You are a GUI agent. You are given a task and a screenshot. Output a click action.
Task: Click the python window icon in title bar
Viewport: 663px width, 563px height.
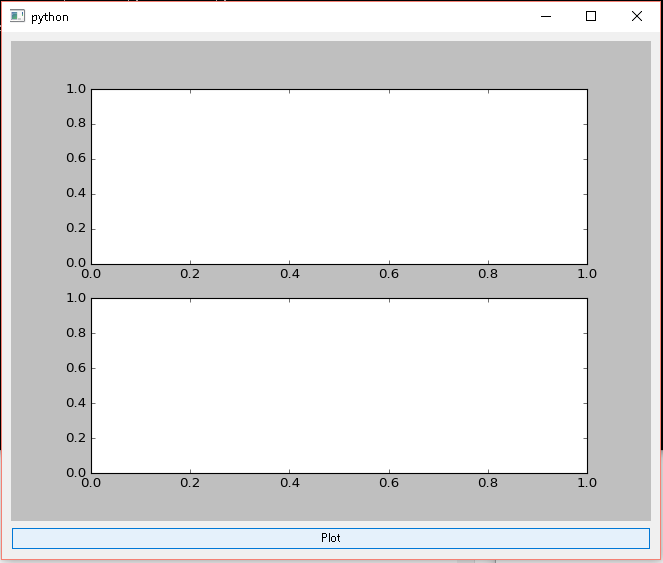[x=17, y=16]
